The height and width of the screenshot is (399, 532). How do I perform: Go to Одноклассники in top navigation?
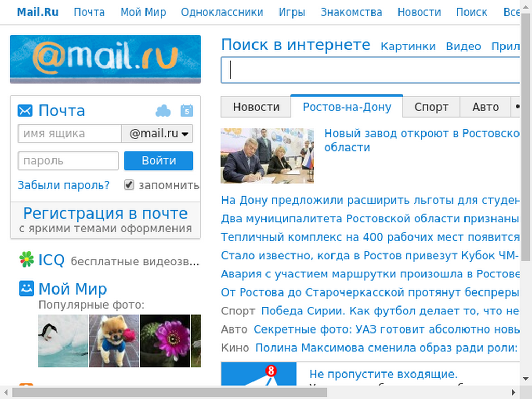(222, 12)
